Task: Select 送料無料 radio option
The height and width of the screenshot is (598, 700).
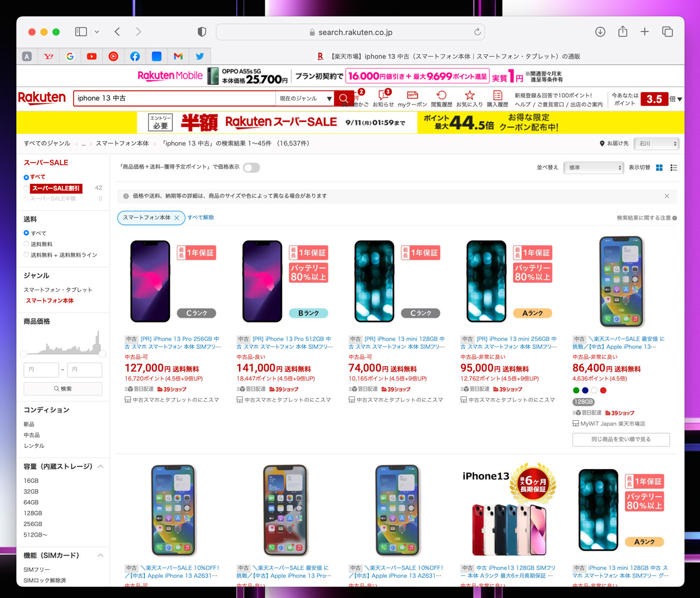Action: coord(26,244)
